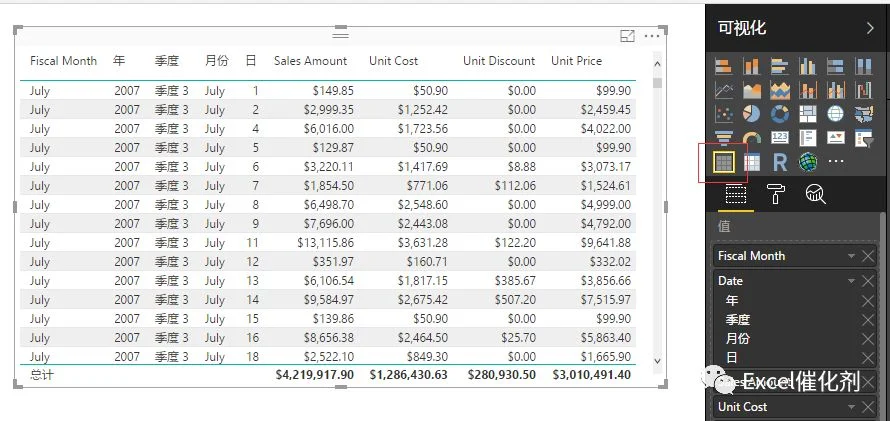
Task: Select the $507.20 unit discount cell
Action: pos(515,300)
